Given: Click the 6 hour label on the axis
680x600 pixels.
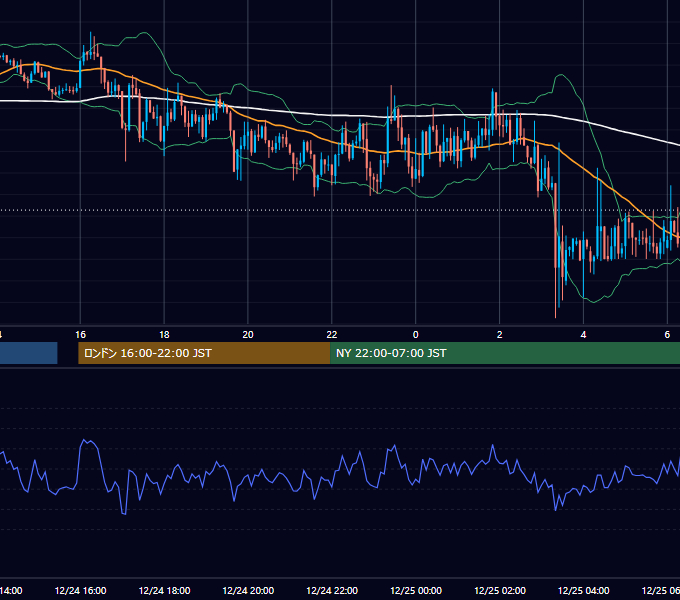Looking at the screenshot, I should pyautogui.click(x=667, y=335).
